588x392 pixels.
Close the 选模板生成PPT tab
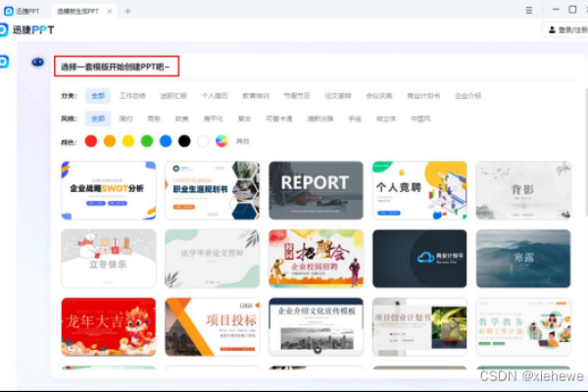(x=110, y=11)
